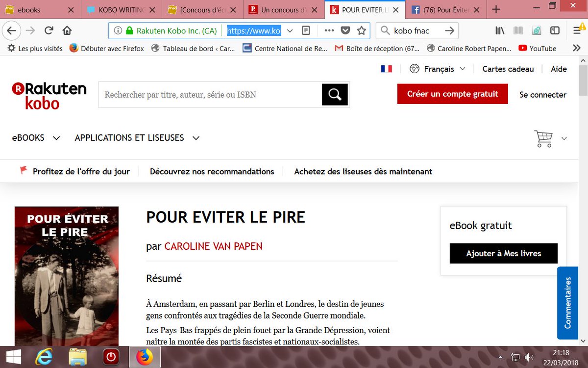
Task: Bookmark this page with the star icon
Action: pos(362,30)
